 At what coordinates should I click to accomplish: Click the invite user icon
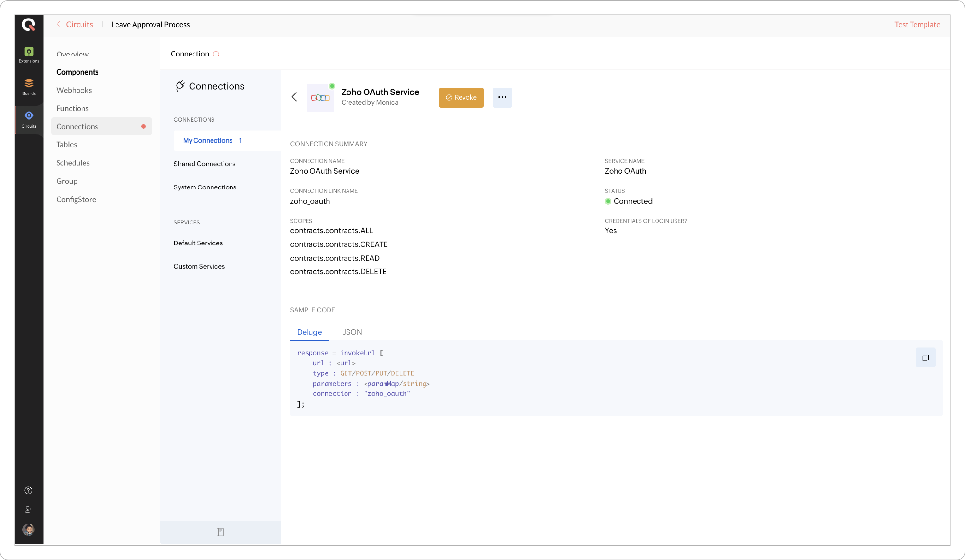pos(29,509)
